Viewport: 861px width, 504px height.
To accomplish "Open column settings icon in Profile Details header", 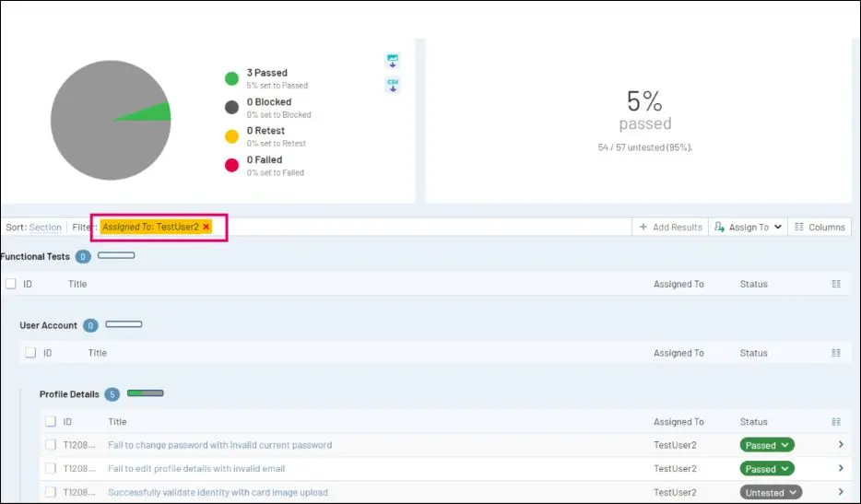I will pyautogui.click(x=836, y=422).
